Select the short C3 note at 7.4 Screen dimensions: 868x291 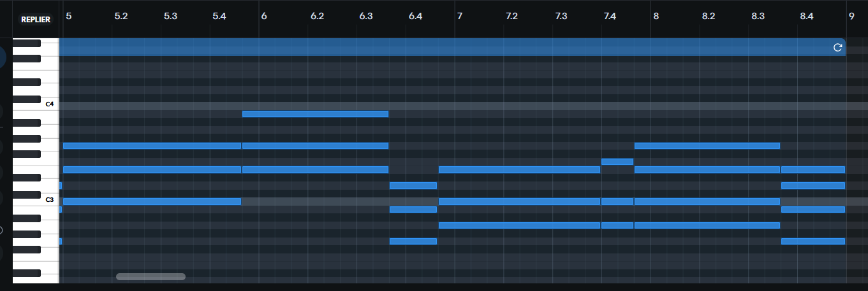coord(617,201)
